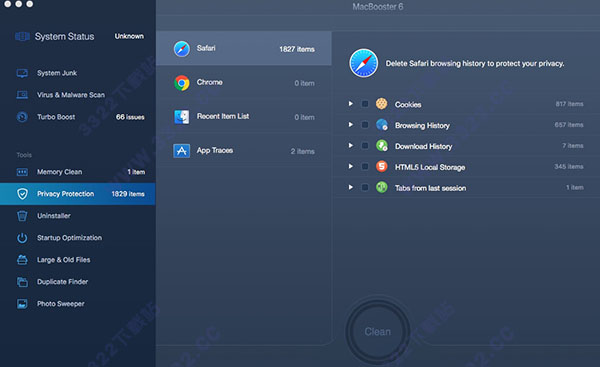Click the Memory Clean chip icon
This screenshot has width=600, height=367.
(22, 172)
